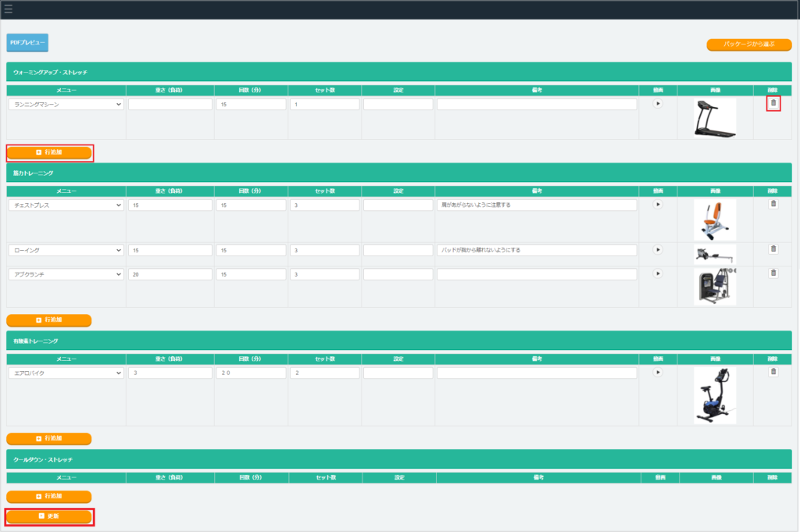
Task: Play the ランニングマシーン video
Action: click(x=657, y=103)
